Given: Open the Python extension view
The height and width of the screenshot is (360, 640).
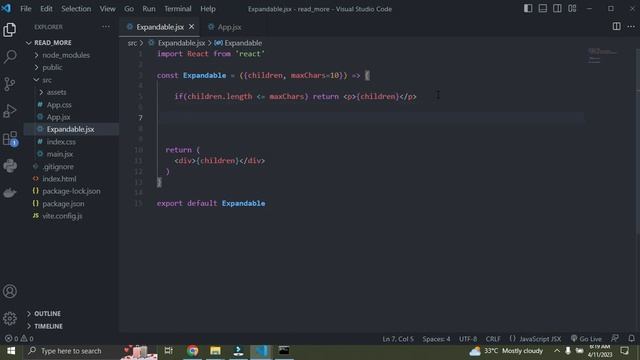Looking at the screenshot, I should pos(10,166).
